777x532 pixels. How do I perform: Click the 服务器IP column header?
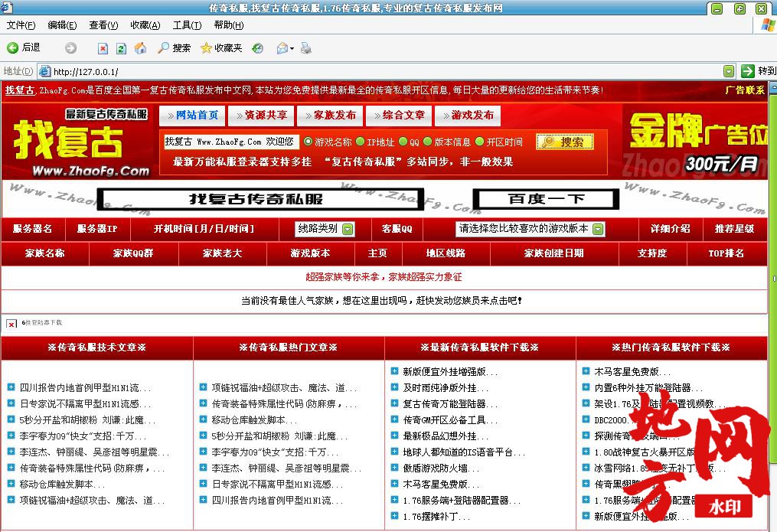pyautogui.click(x=97, y=229)
